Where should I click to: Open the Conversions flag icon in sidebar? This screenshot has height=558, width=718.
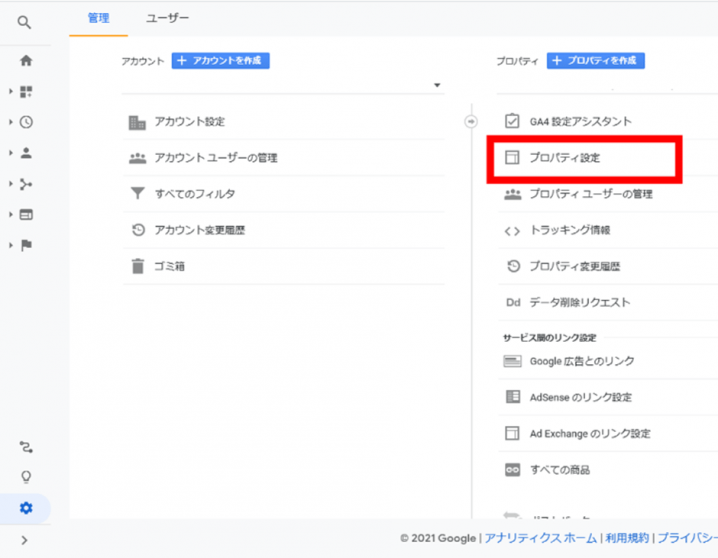(26, 245)
